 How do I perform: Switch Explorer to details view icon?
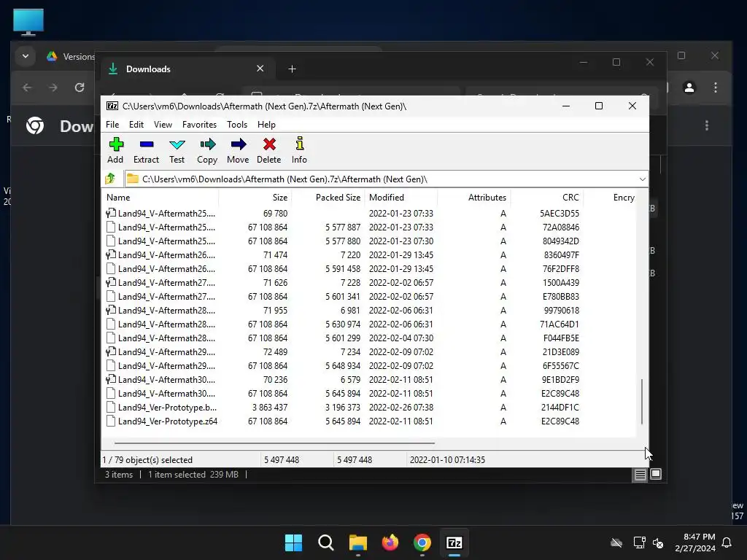640,474
